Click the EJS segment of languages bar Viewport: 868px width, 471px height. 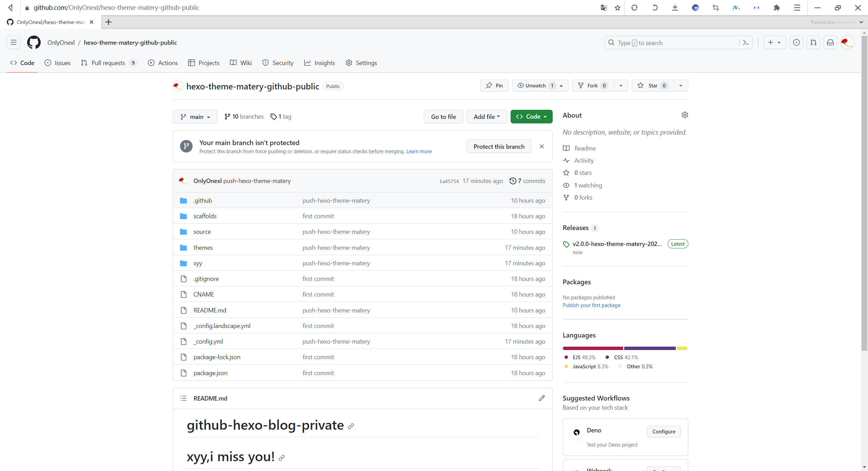point(592,348)
